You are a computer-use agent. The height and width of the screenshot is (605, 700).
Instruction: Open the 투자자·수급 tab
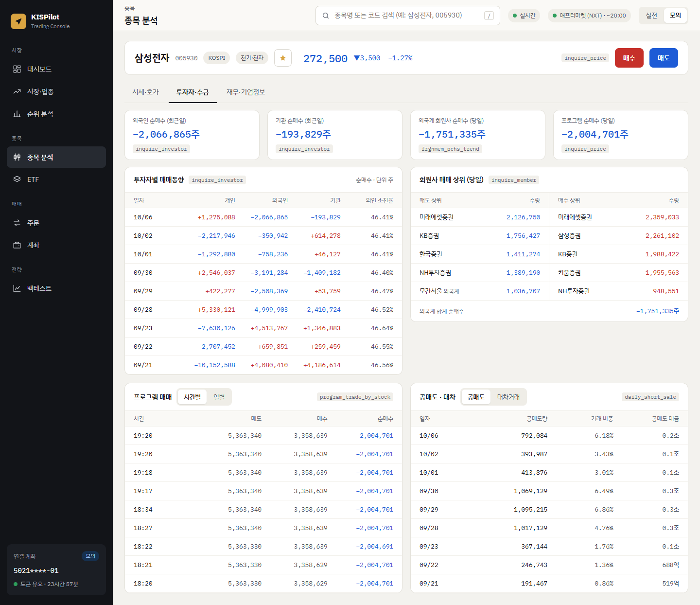point(192,92)
